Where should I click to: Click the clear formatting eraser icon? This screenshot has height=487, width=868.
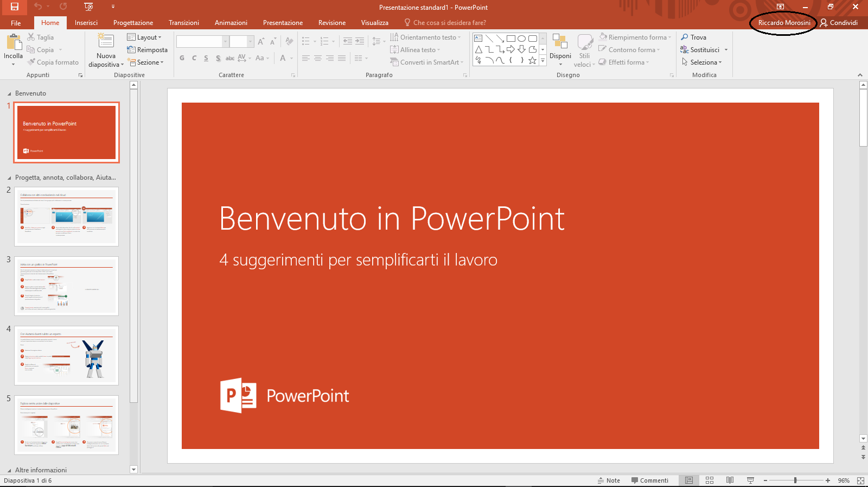tap(289, 42)
